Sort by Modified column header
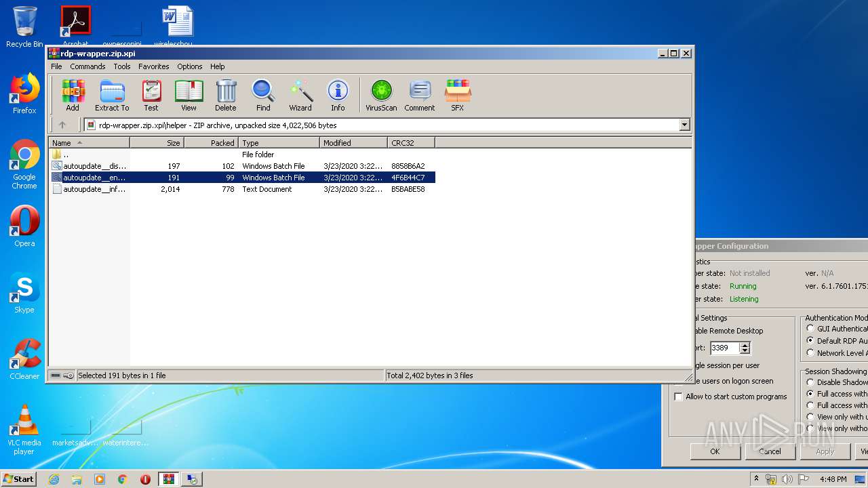The width and height of the screenshot is (868, 488). pyautogui.click(x=354, y=143)
